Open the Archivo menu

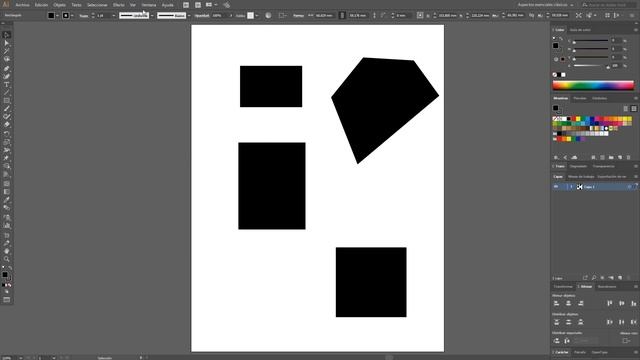pos(22,5)
